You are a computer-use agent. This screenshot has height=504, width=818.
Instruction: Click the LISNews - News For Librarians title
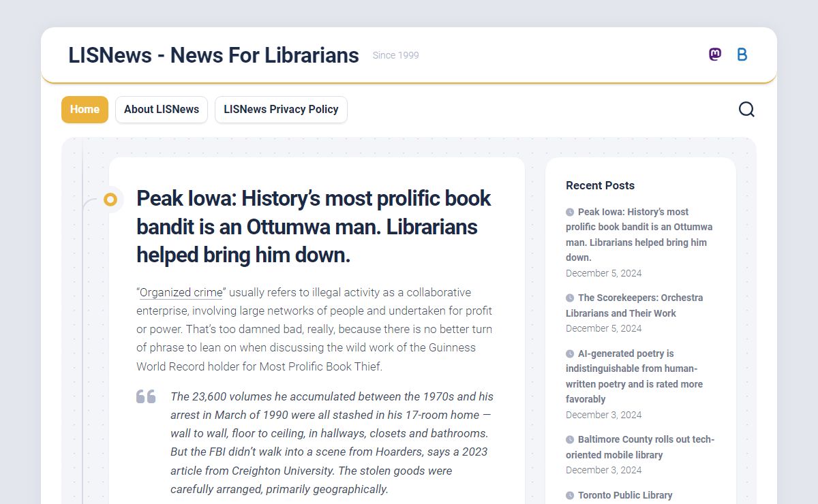coord(213,55)
